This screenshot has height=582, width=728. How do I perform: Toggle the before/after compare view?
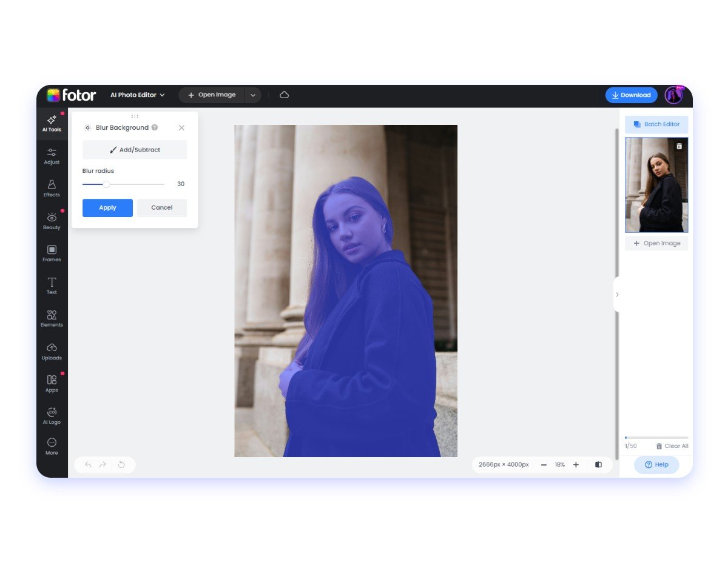click(x=598, y=465)
